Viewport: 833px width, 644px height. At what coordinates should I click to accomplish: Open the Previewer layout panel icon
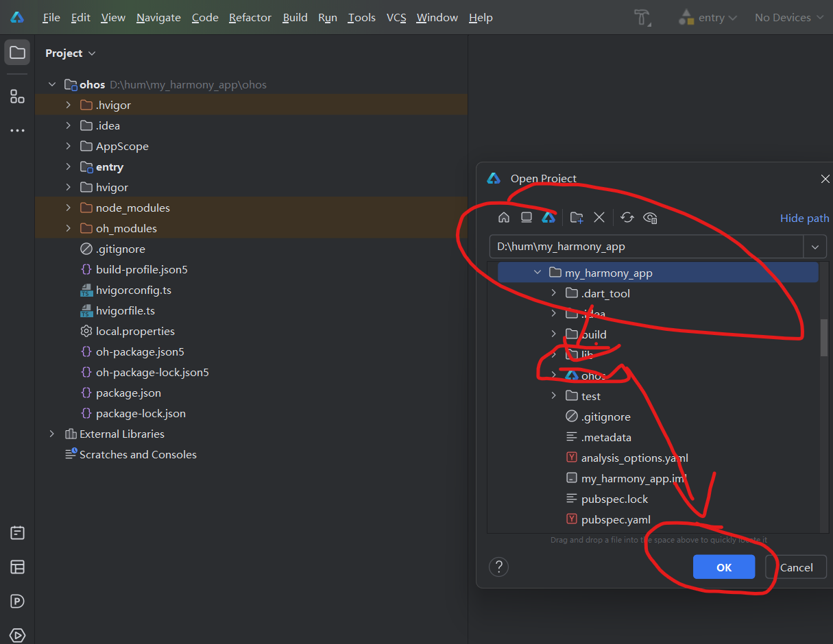(17, 567)
